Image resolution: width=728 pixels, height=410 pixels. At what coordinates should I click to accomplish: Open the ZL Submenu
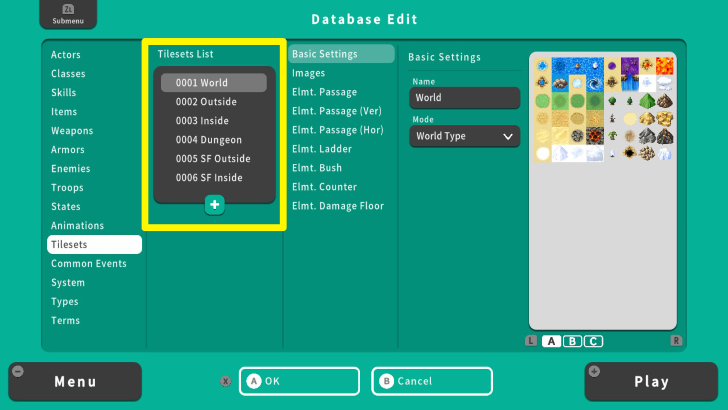pos(68,14)
